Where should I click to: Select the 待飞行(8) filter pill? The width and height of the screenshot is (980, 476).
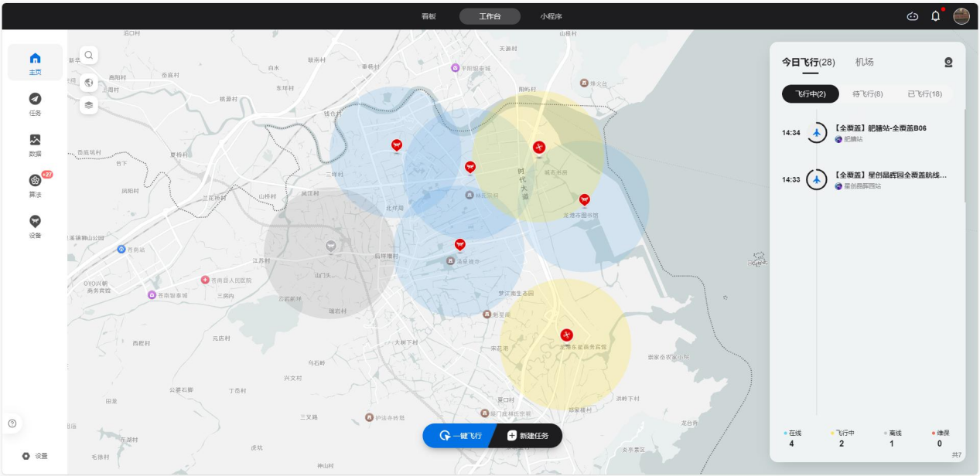tap(867, 94)
